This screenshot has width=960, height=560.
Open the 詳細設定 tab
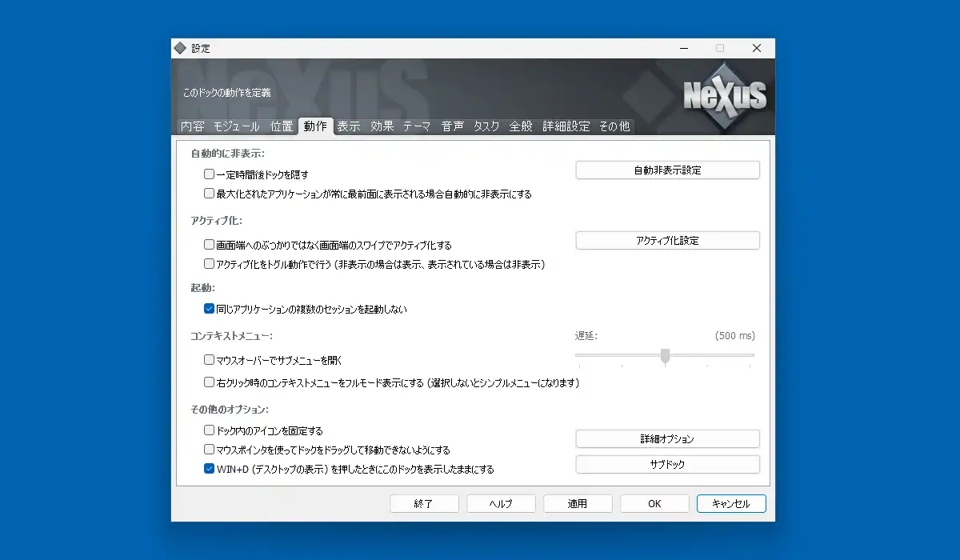pyautogui.click(x=566, y=126)
